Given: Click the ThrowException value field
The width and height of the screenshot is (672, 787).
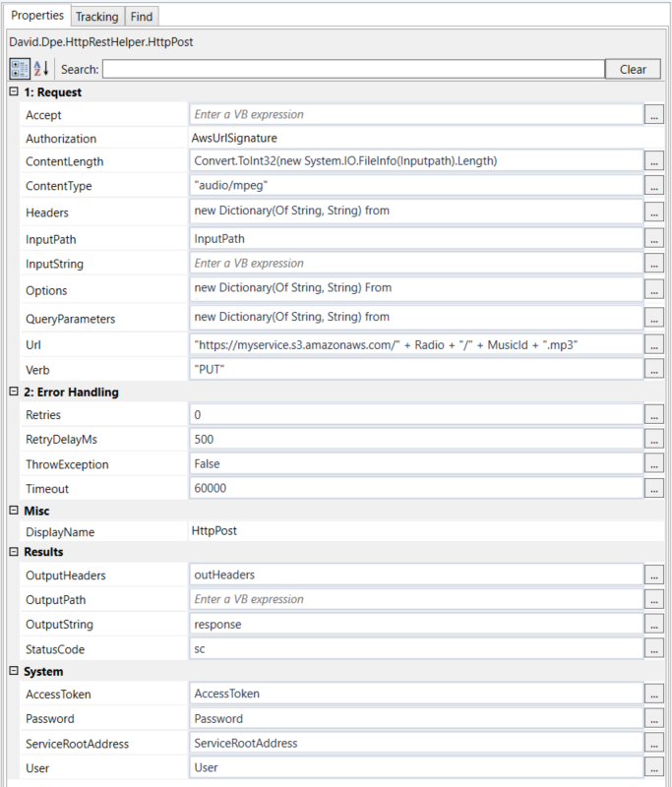Looking at the screenshot, I should (415, 463).
